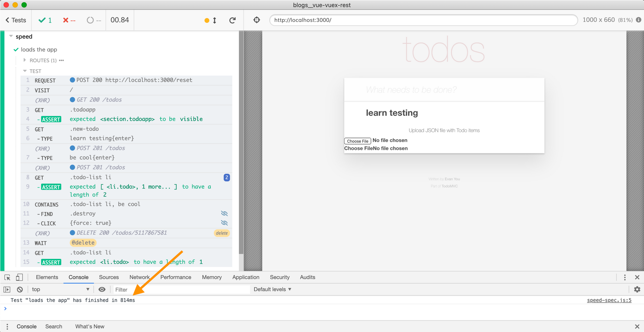Click the viewport info icon

click(x=639, y=20)
